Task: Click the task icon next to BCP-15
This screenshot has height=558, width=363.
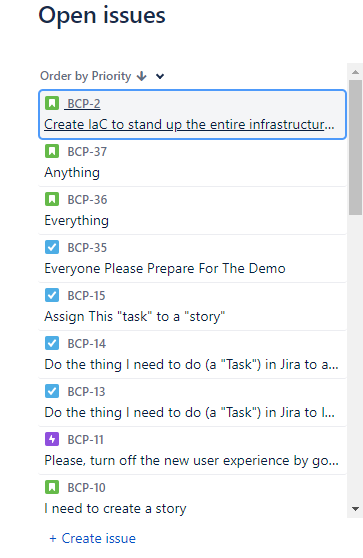Action: (52, 295)
